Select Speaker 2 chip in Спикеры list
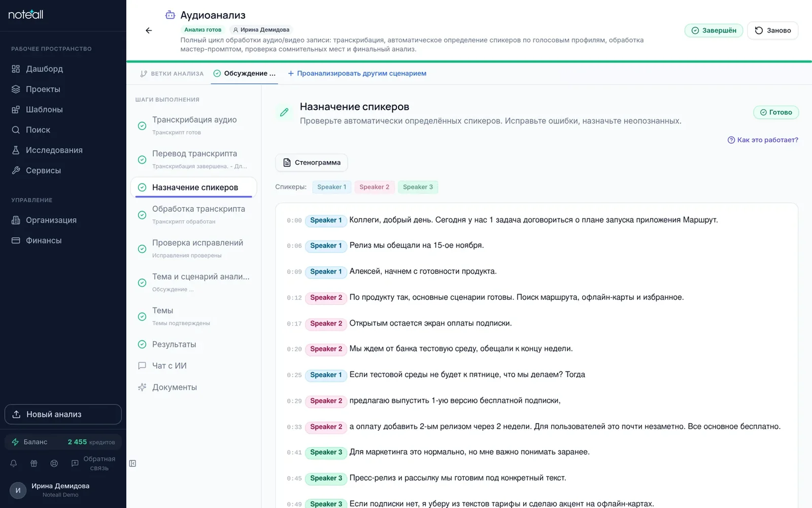The height and width of the screenshot is (508, 812). 374,187
